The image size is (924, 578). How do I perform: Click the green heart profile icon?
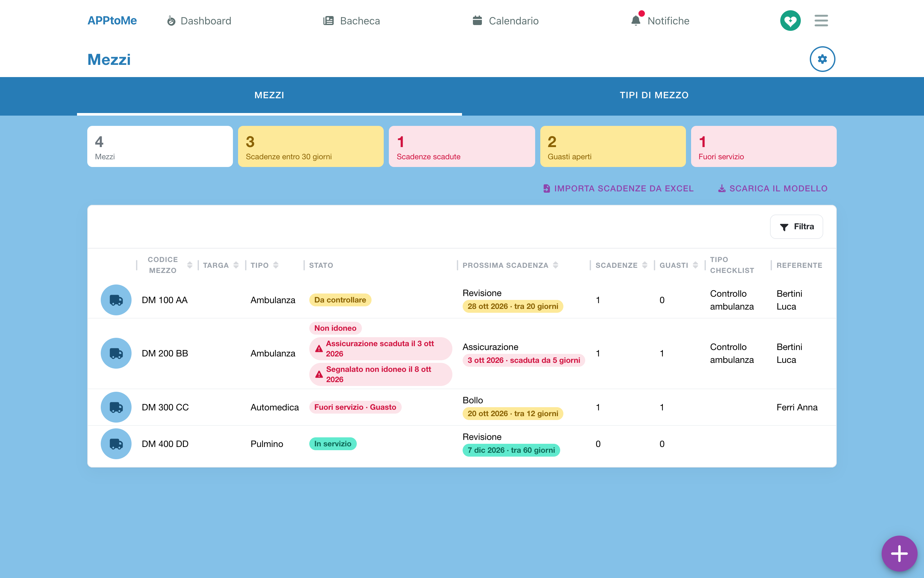click(790, 21)
